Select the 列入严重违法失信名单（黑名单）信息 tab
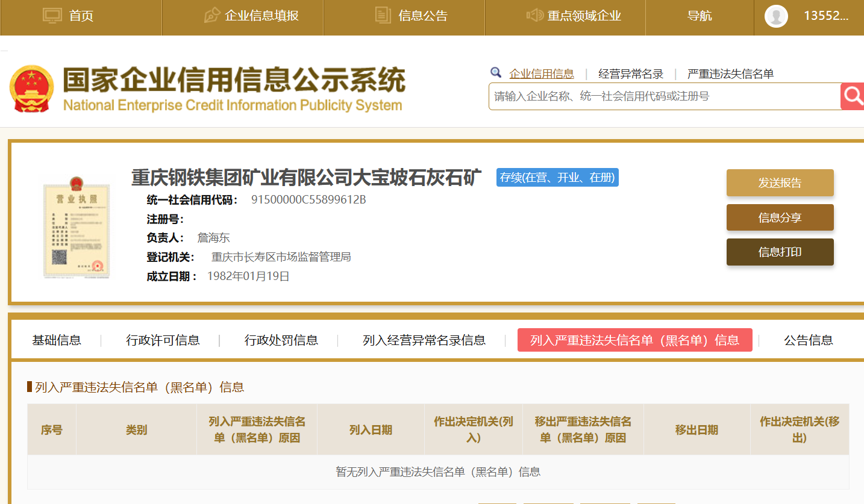Viewport: 864px width, 504px height. (x=635, y=340)
